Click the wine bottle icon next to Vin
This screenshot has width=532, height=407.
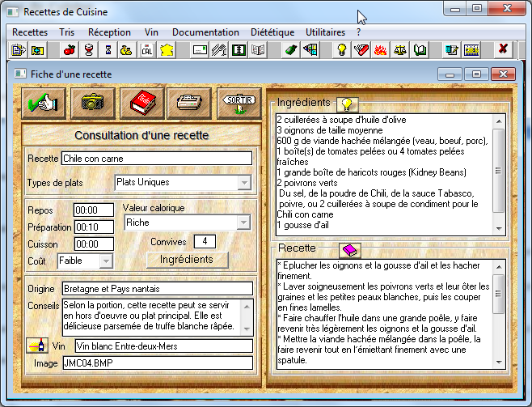[37, 346]
